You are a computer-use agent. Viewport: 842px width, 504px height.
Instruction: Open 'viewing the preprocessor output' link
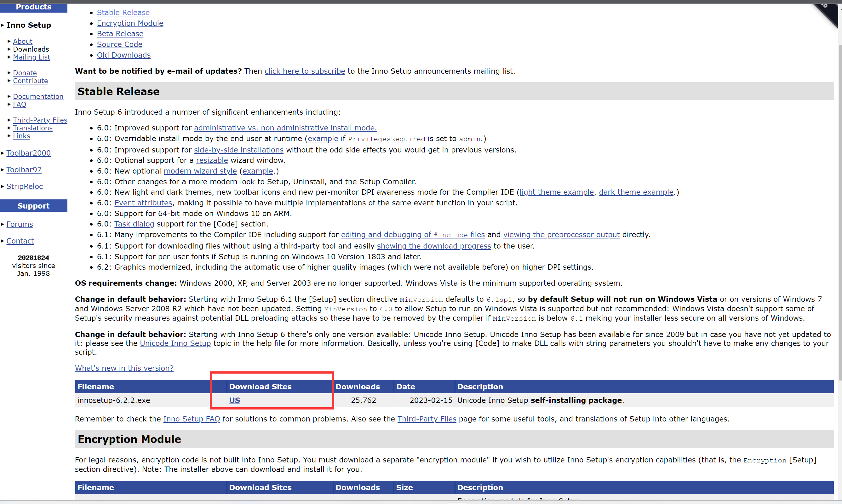point(561,235)
